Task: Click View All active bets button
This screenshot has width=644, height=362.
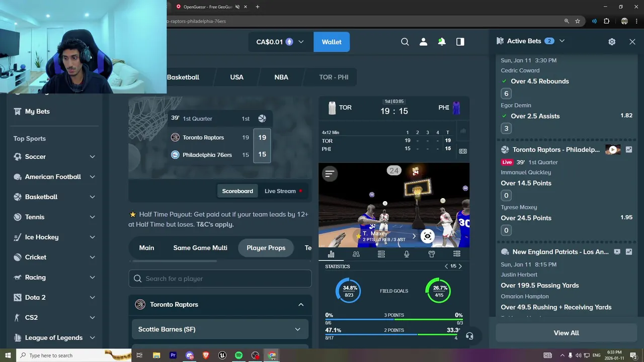Action: [566, 333]
